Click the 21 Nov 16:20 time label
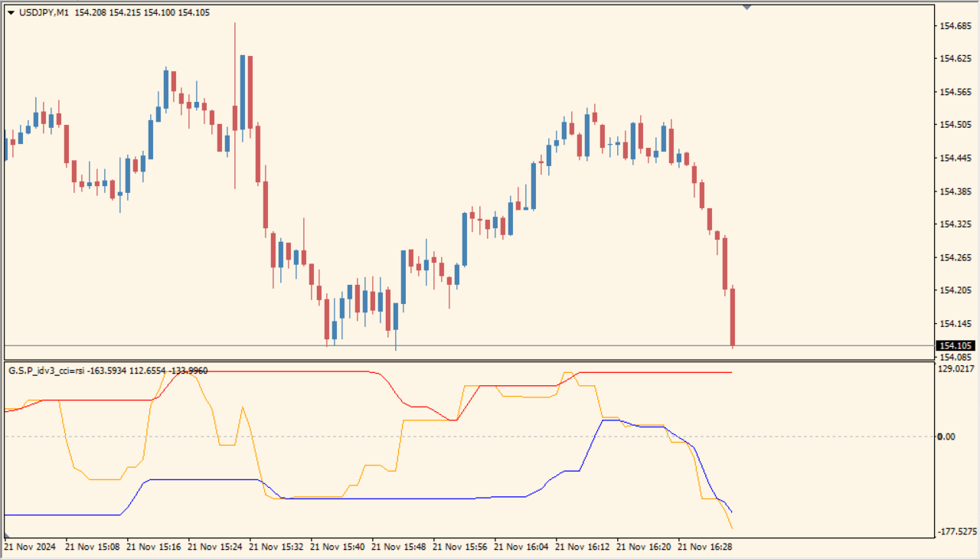980x559 pixels. [x=643, y=548]
